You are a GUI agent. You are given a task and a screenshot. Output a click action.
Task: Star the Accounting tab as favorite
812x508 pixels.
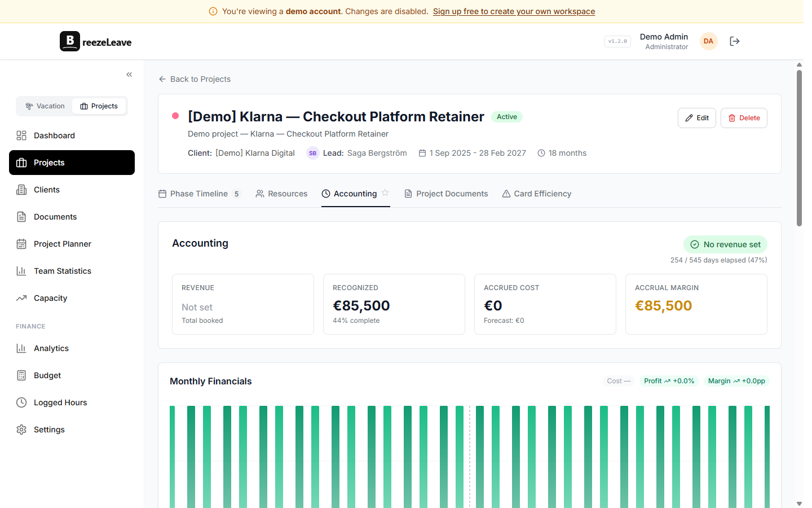(385, 192)
